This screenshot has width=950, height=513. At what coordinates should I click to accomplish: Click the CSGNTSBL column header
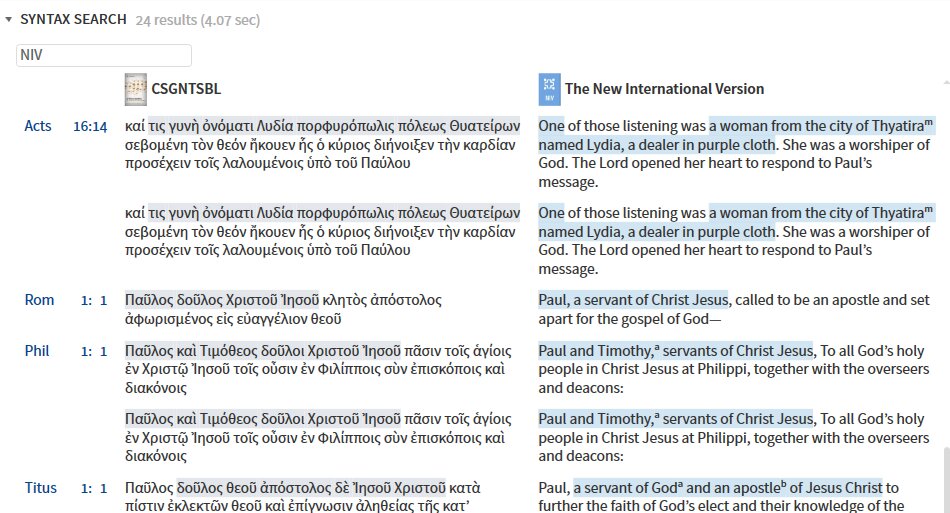(186, 89)
